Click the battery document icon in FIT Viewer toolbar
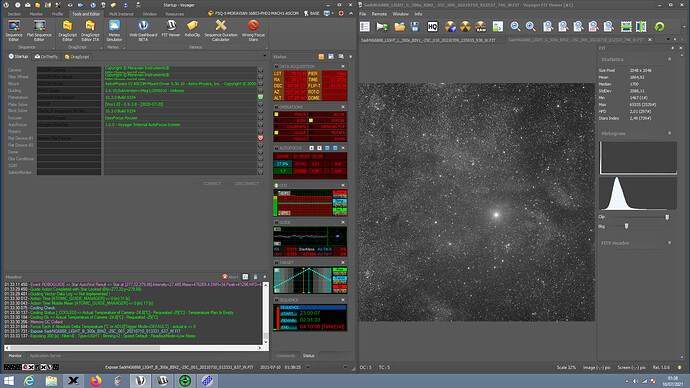This screenshot has height=388, width=690. click(x=498, y=27)
